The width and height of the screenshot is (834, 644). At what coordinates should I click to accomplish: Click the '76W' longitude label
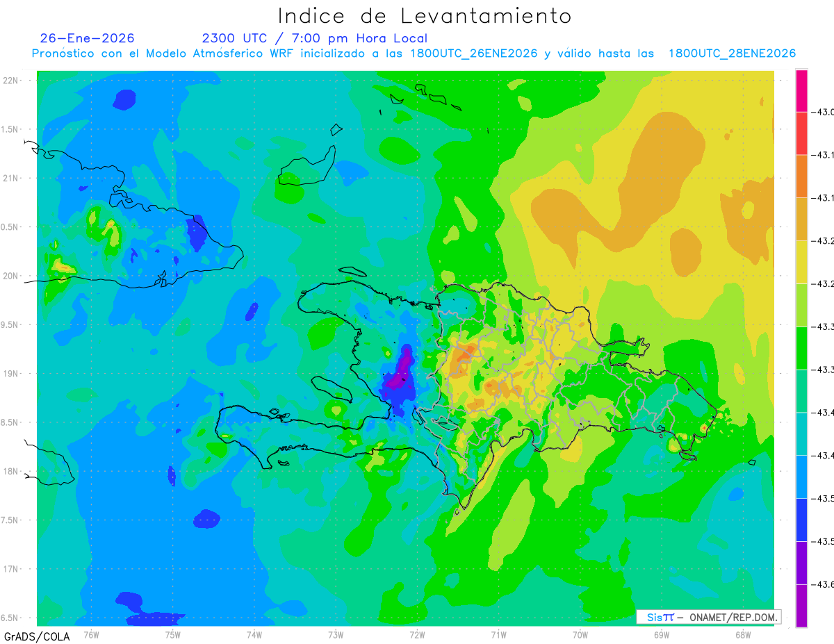[x=91, y=635]
